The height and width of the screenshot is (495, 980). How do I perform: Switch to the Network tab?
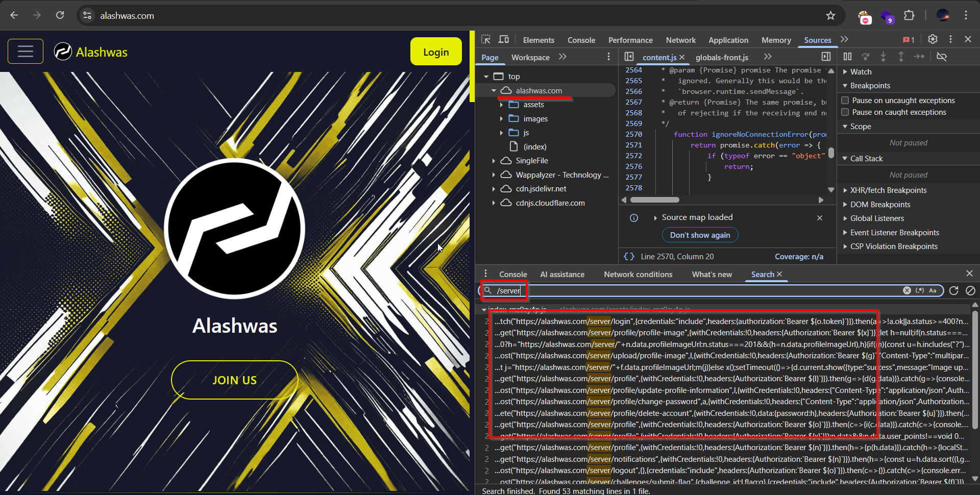[x=680, y=40]
